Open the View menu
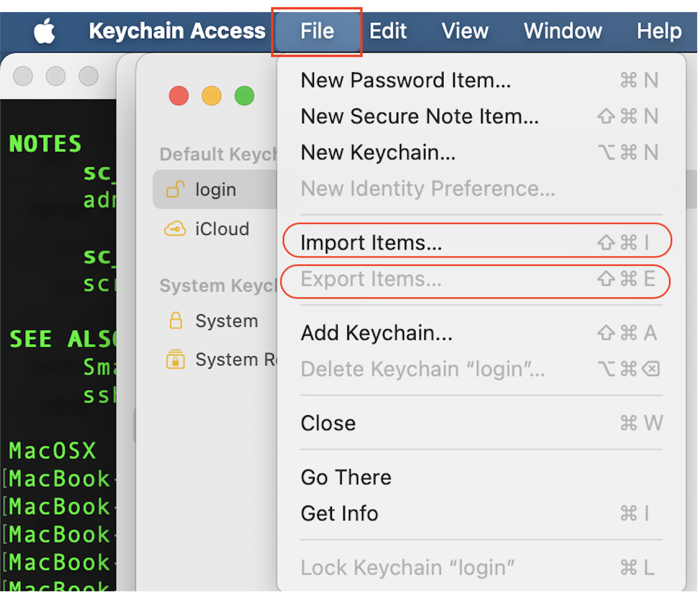Image resolution: width=700 pixels, height=593 pixels. coord(464,31)
